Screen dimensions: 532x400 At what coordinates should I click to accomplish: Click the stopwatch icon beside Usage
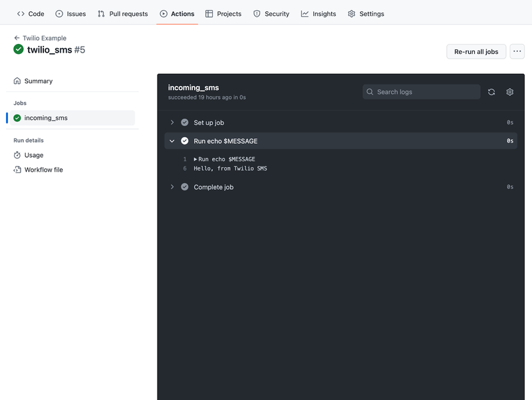(17, 154)
